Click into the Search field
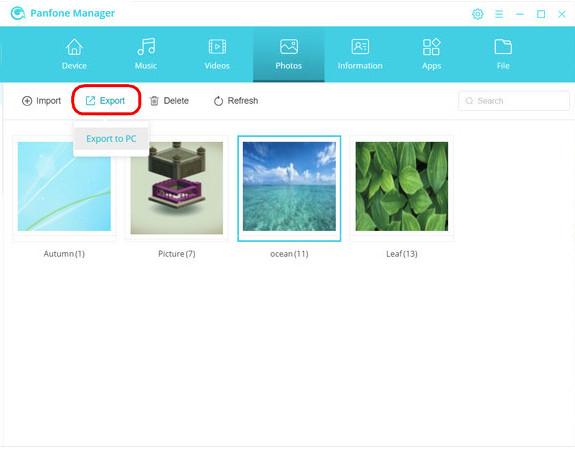575x449 pixels. [514, 101]
